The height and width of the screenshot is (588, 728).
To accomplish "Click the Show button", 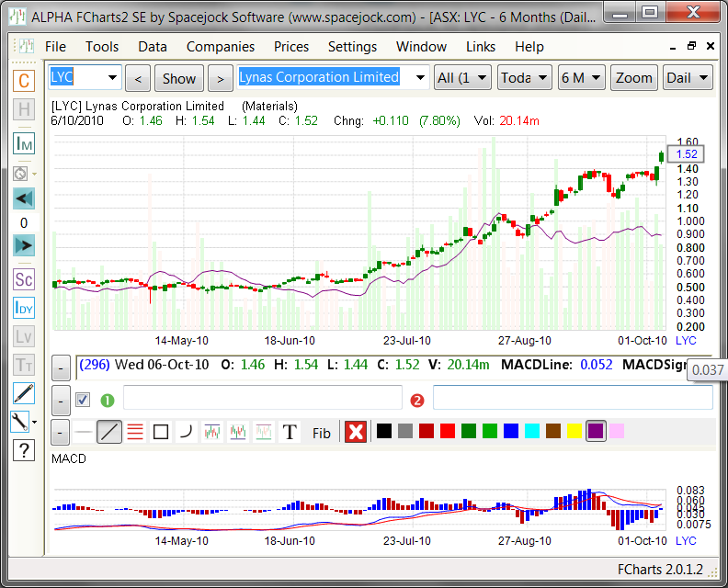I will tap(178, 78).
